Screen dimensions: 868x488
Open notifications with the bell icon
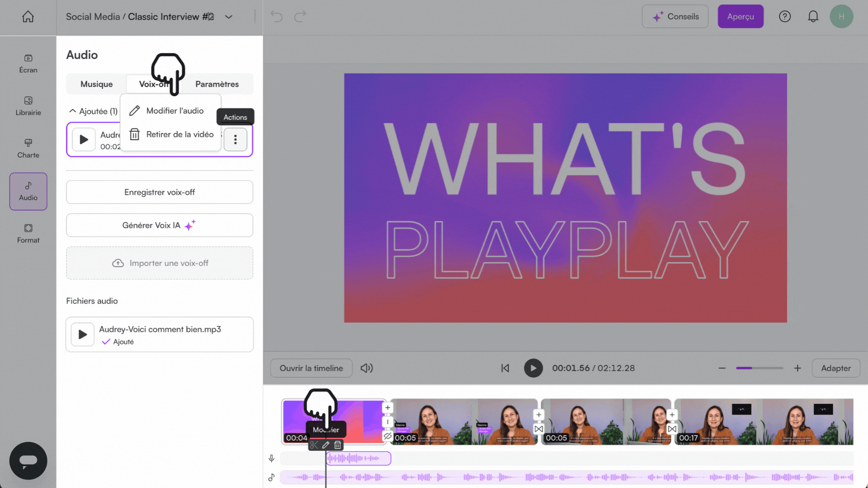813,16
